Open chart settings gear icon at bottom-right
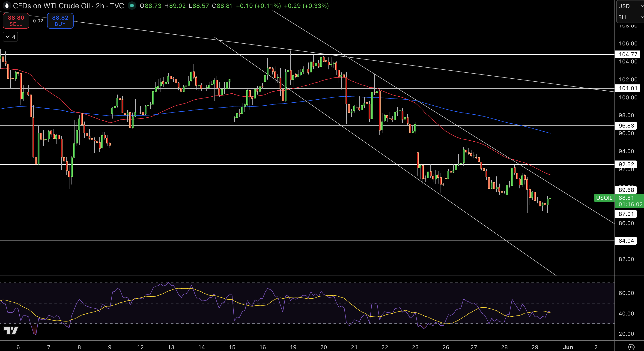644x351 pixels. [631, 347]
